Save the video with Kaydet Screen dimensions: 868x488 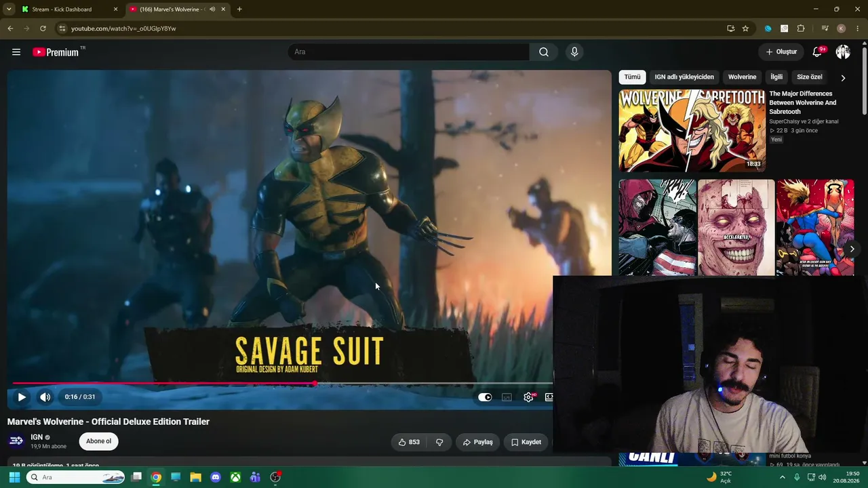526,442
